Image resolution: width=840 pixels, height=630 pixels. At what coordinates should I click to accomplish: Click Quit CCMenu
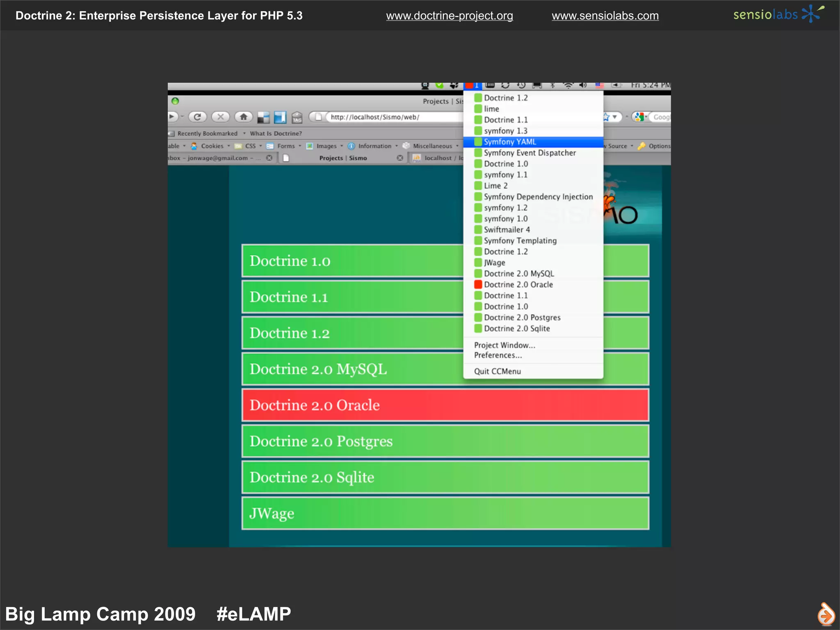(498, 371)
